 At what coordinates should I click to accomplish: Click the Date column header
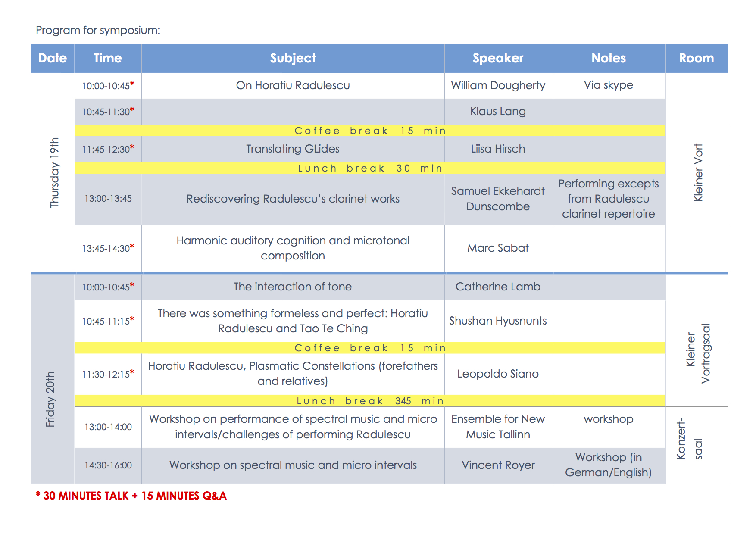coord(53,58)
